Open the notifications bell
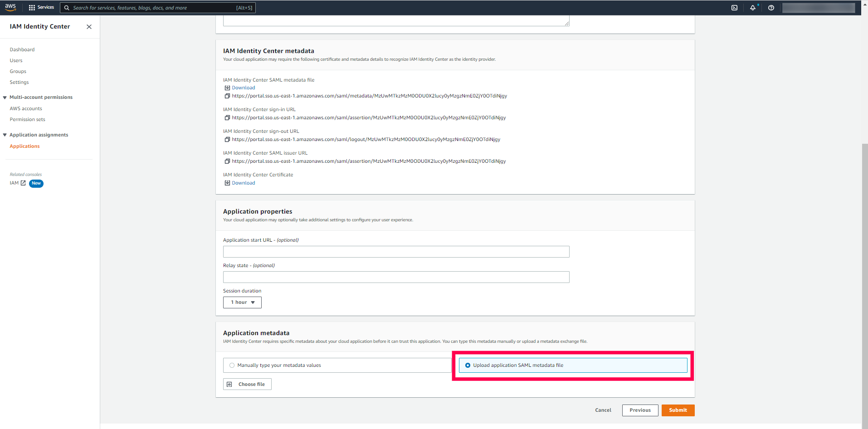868x429 pixels. tap(753, 8)
